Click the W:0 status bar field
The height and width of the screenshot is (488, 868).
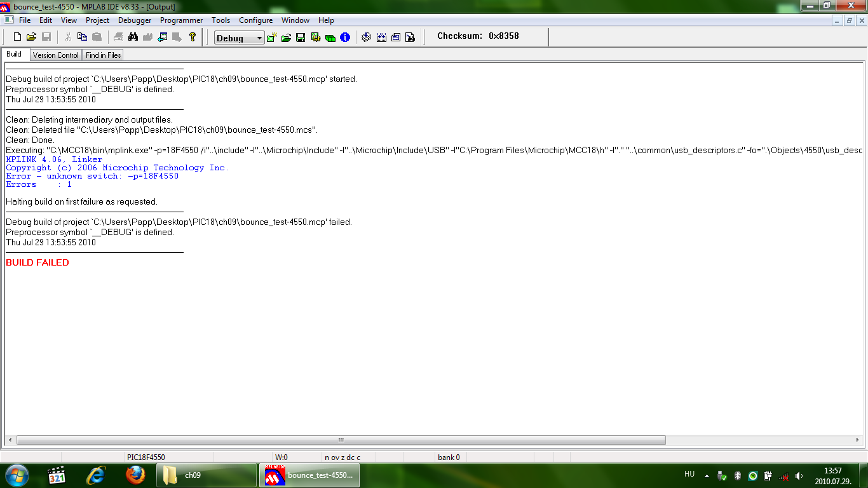click(281, 457)
